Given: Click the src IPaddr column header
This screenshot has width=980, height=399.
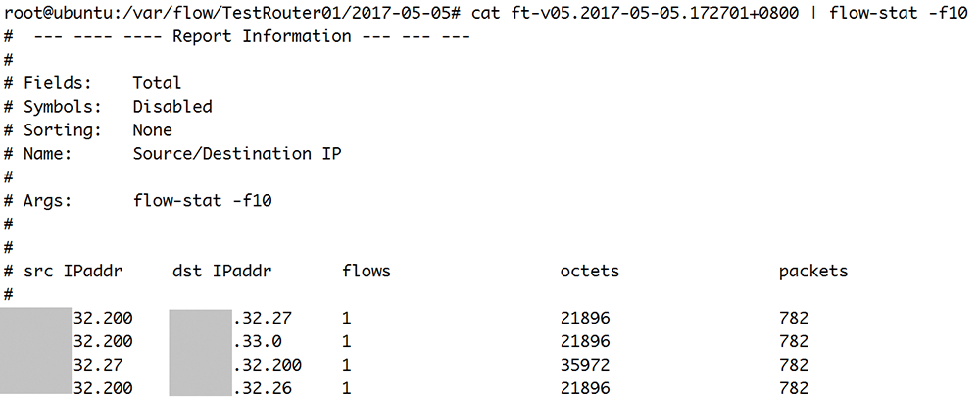Looking at the screenshot, I should click(x=73, y=271).
